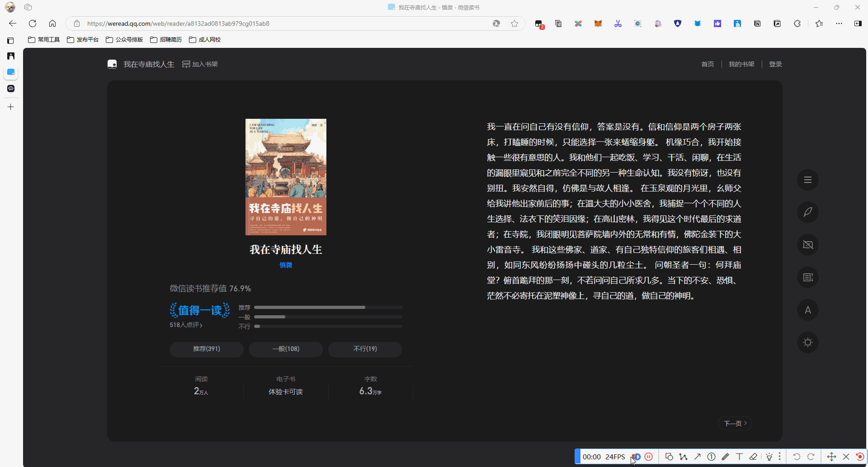
Task: Open author 慎微 link
Action: [x=286, y=265]
